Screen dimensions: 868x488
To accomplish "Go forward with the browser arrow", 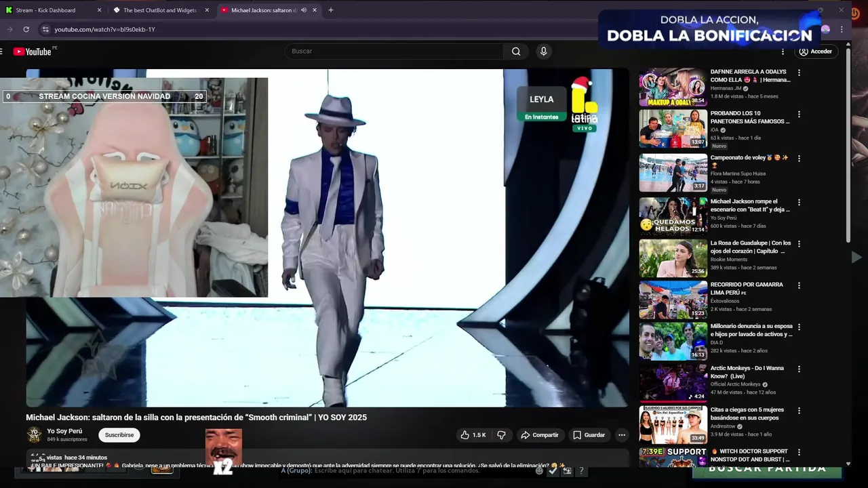I will 9,29.
